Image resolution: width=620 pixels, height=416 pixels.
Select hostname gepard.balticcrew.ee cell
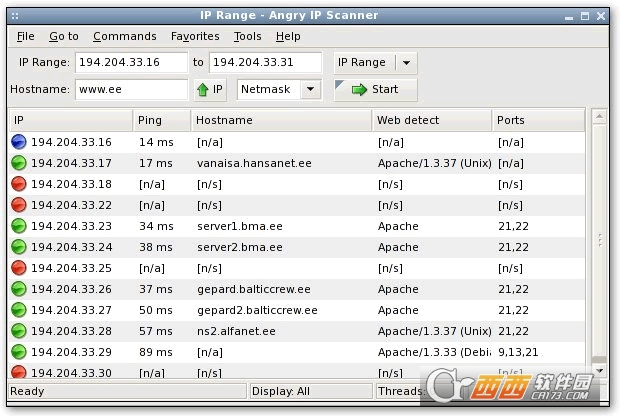pos(253,289)
